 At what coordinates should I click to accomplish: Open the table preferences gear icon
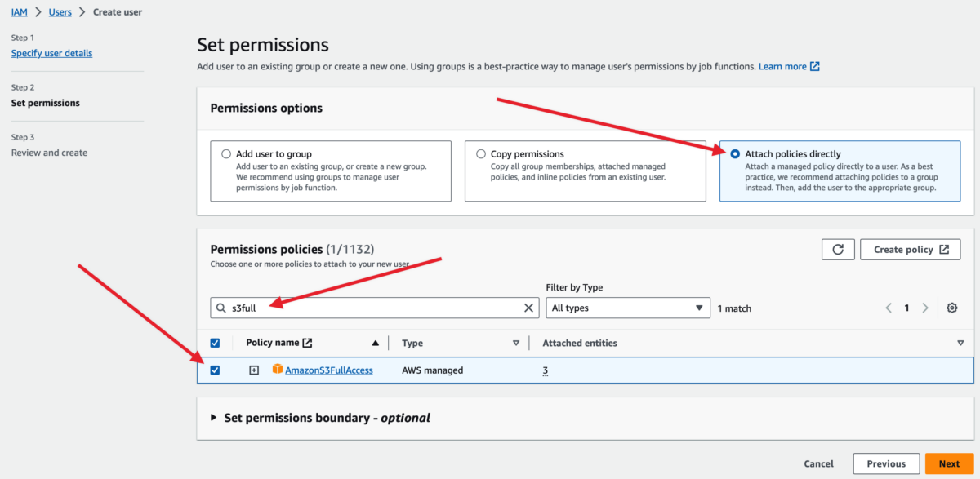click(x=951, y=308)
